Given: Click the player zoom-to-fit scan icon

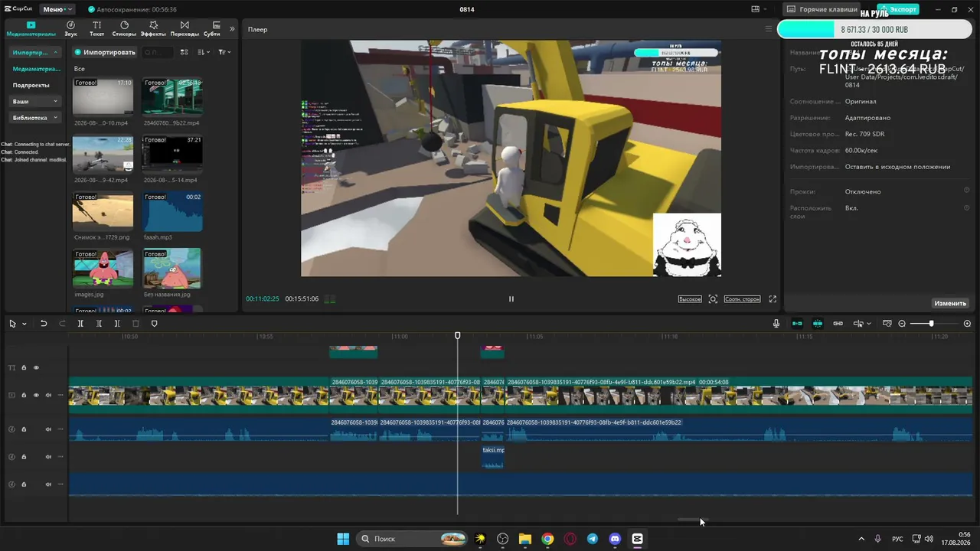Looking at the screenshot, I should tap(713, 299).
